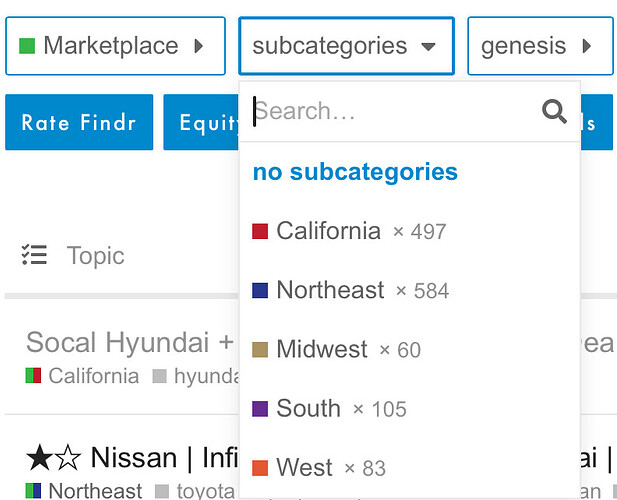617x500 pixels.
Task: Click California's red color square in dropdown
Action: [x=260, y=231]
